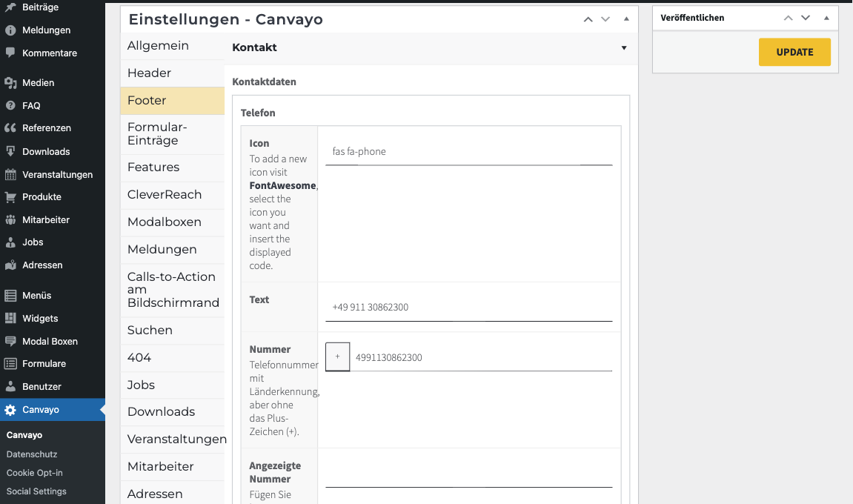Move Veröffentlichen panel down with chevron
Screen dimensions: 853x504
click(x=806, y=18)
